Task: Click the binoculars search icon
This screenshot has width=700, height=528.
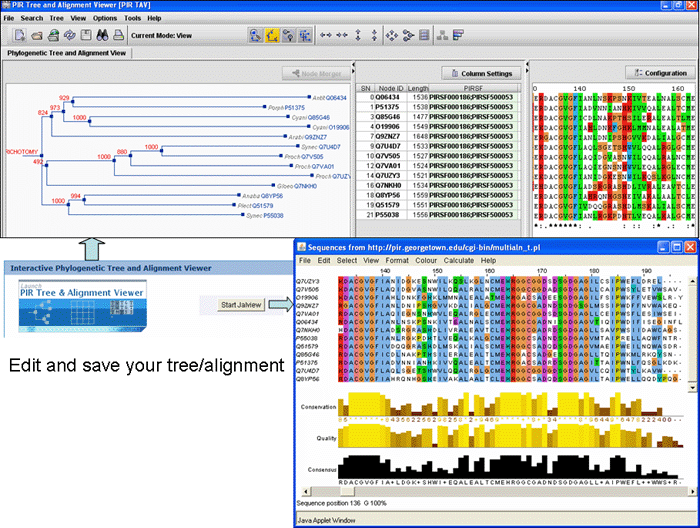Action: [x=103, y=35]
